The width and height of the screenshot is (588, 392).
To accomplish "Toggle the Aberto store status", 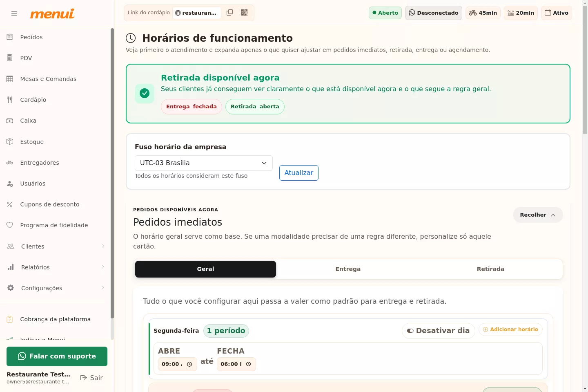I will (385, 13).
